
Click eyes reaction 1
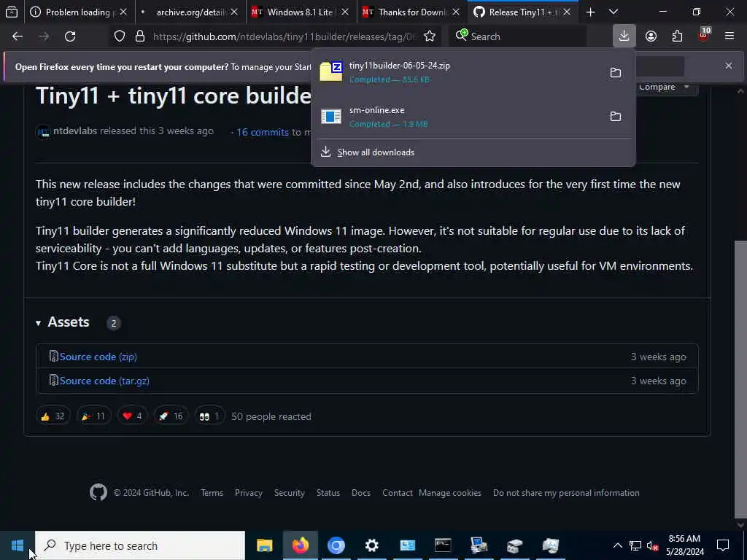[209, 416]
